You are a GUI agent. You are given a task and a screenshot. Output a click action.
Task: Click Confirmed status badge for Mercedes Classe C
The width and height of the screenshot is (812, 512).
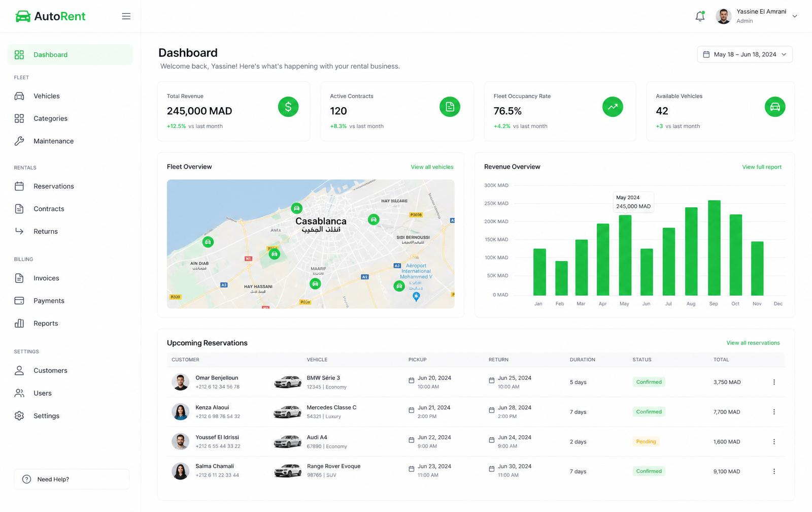pos(649,412)
